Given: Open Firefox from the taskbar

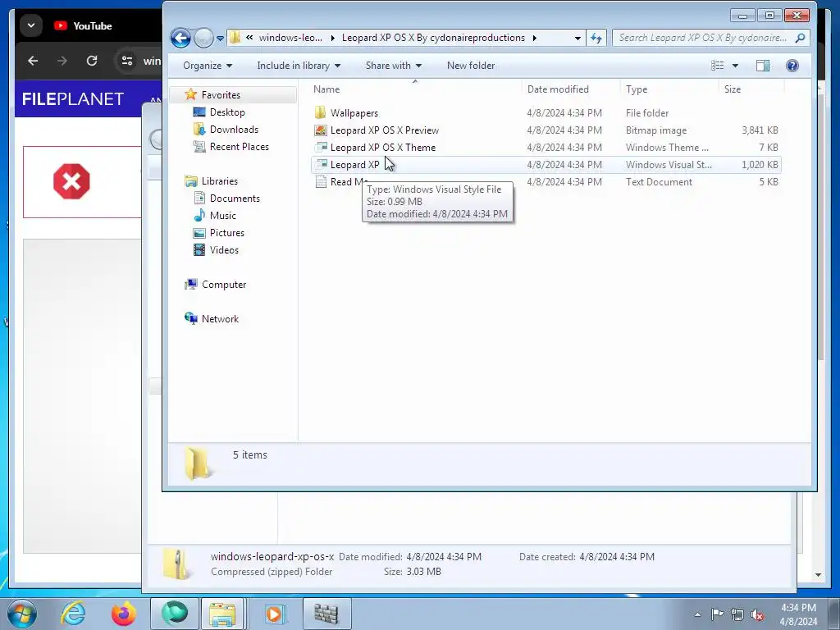Looking at the screenshot, I should pos(124,614).
